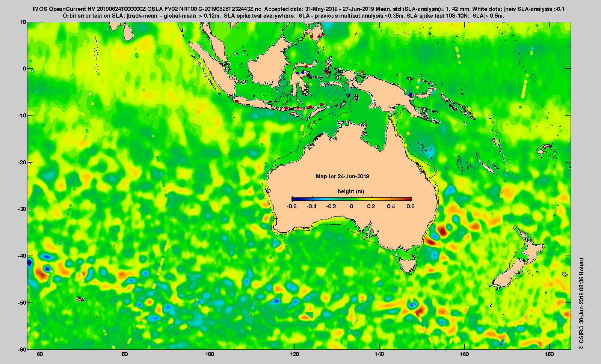The image size is (601, 364).
Task: Click the -0.4 colorbar tick label
Action: tap(311, 206)
